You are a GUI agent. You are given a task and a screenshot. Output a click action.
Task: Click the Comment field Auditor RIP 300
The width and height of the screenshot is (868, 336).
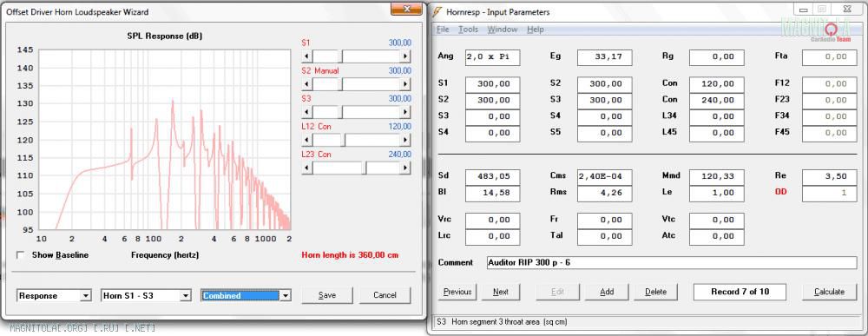(672, 263)
